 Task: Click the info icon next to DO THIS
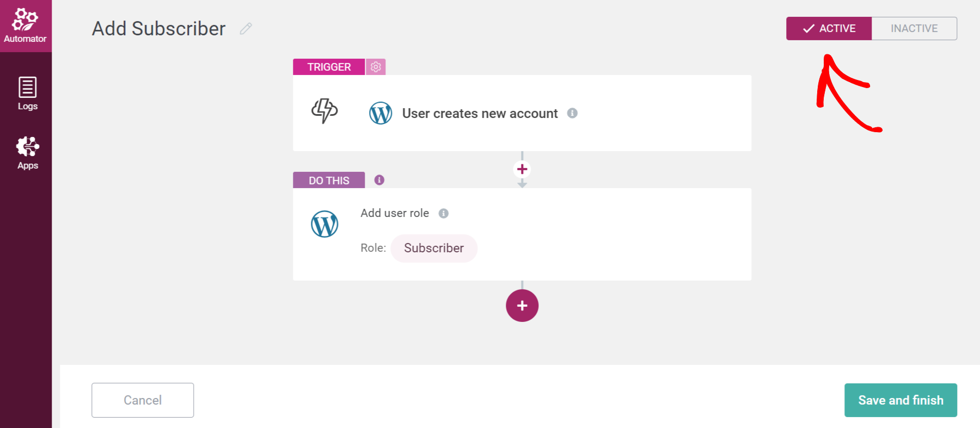tap(379, 179)
